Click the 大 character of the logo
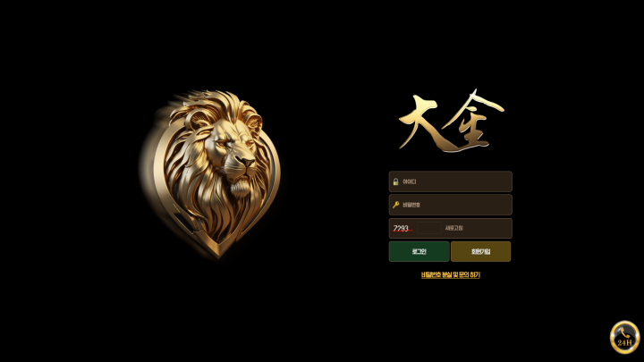The width and height of the screenshot is (644, 362). click(x=423, y=123)
